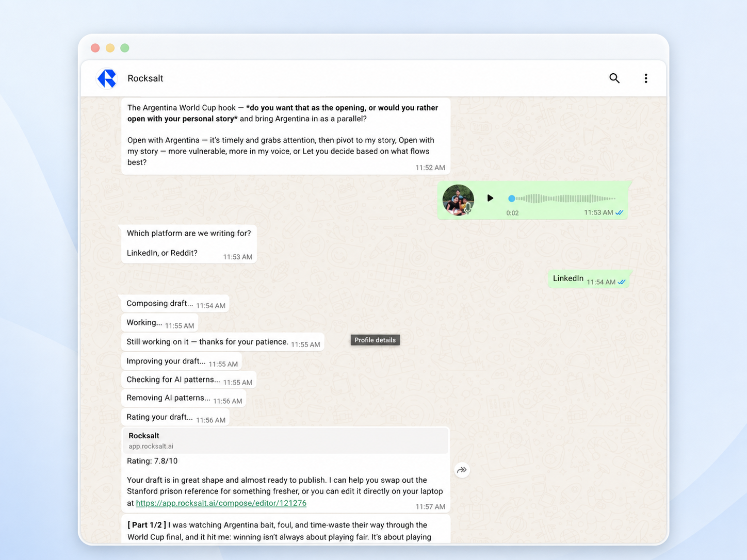747x560 pixels.
Task: Open sender avatar on voice message
Action: click(x=458, y=200)
